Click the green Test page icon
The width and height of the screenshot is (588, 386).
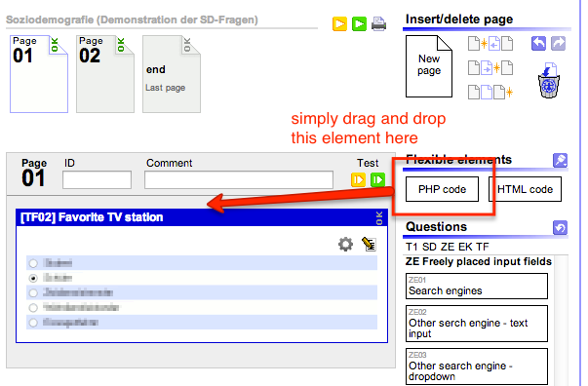tap(378, 180)
